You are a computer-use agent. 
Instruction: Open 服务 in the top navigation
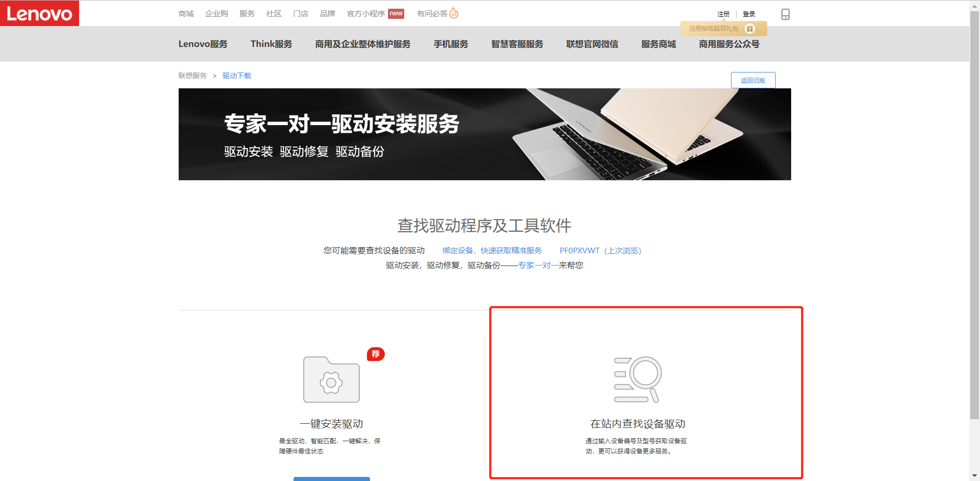[247, 14]
